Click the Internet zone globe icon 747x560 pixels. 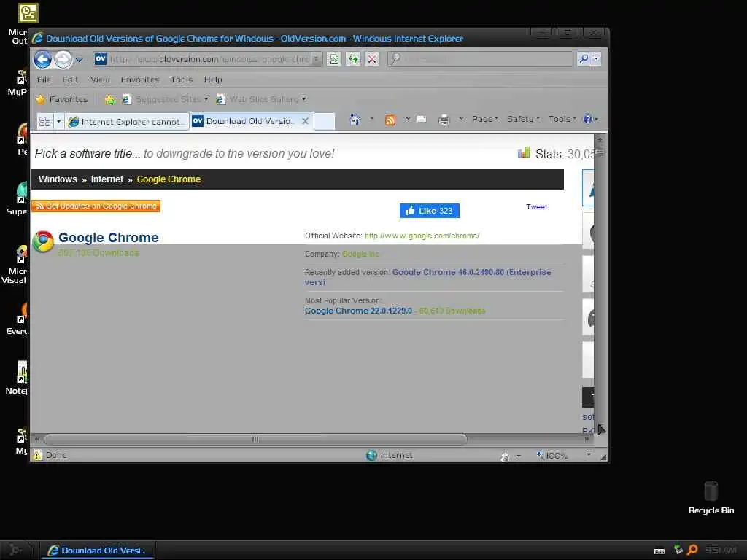(x=371, y=455)
